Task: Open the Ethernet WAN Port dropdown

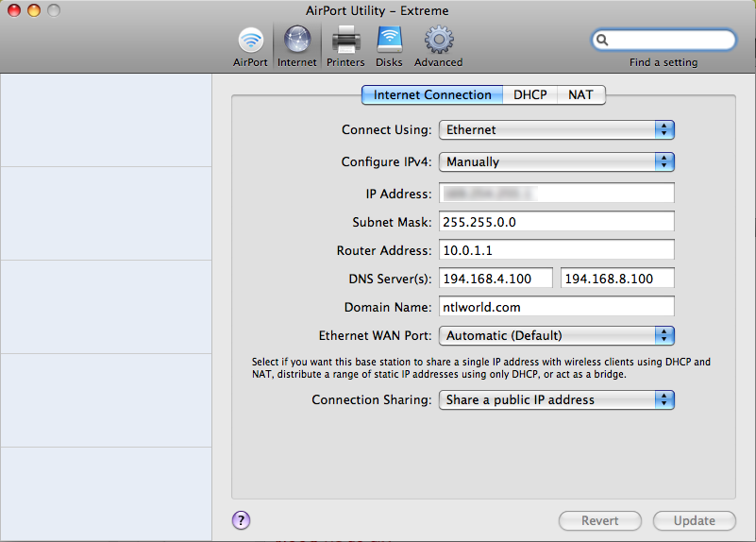Action: tap(557, 335)
